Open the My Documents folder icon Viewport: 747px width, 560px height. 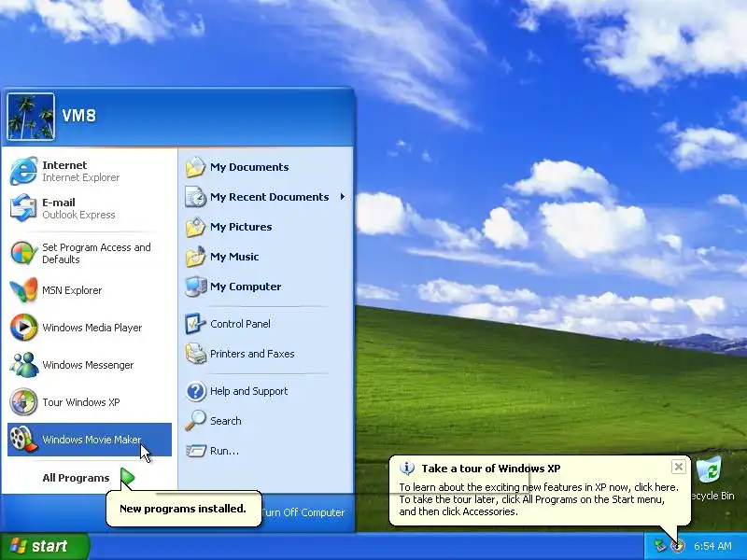click(195, 167)
